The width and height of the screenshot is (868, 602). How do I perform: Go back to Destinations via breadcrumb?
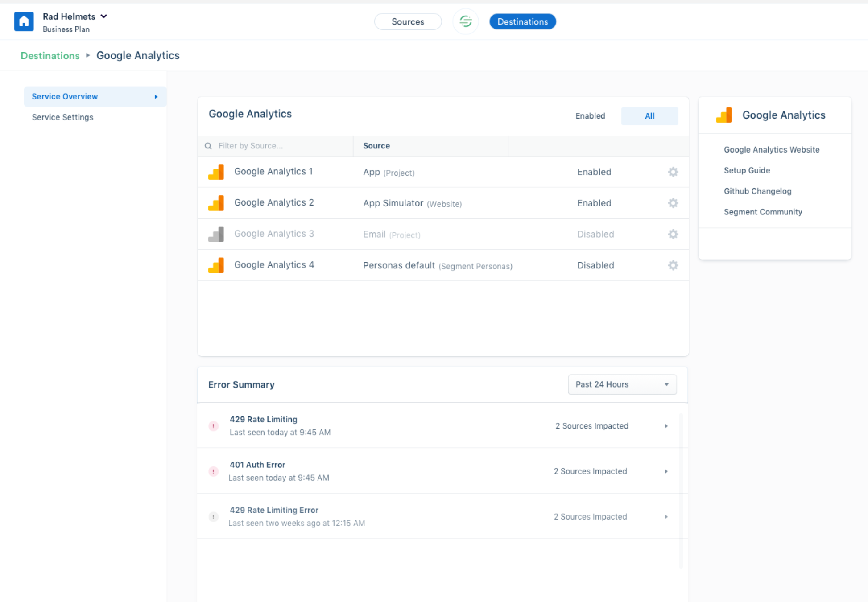(50, 56)
